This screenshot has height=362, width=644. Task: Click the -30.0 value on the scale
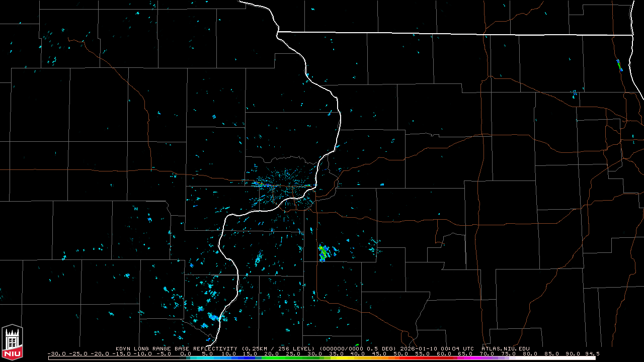pyautogui.click(x=57, y=354)
